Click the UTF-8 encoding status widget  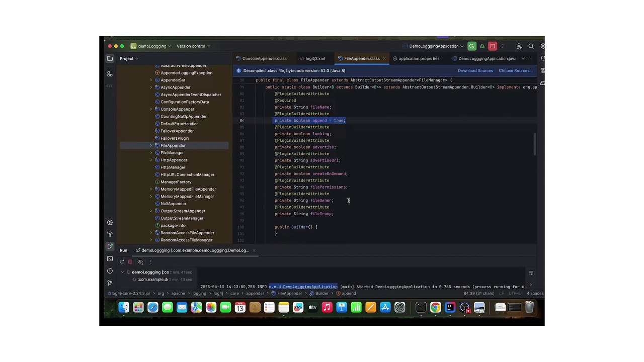tap(515, 294)
